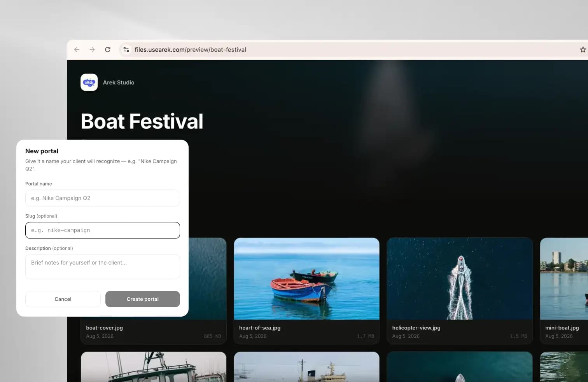Click into the Slug input field
Screen dimensions: 588x382
click(103, 230)
